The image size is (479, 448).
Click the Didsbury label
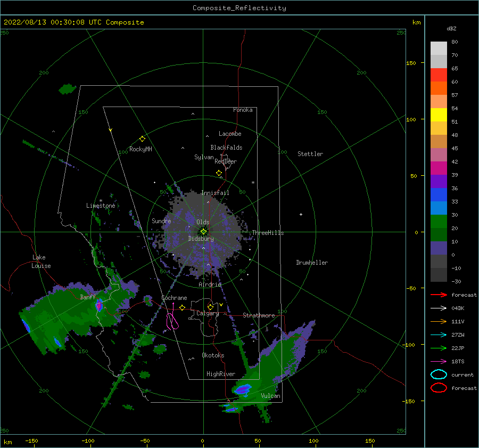click(x=201, y=239)
